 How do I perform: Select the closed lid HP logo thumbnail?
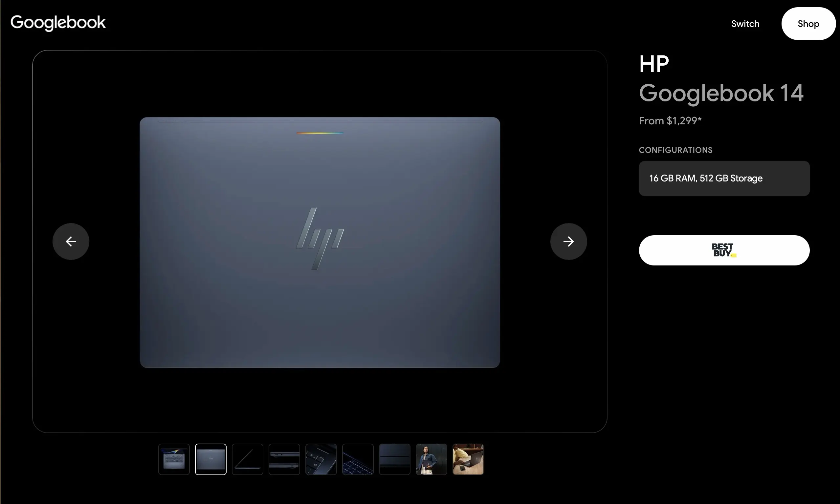[x=211, y=459]
